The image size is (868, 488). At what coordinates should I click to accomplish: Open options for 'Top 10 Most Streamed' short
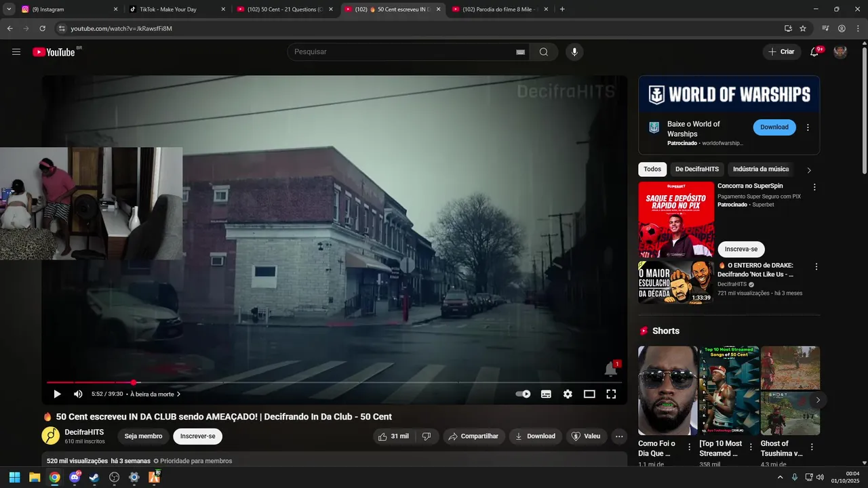click(x=751, y=447)
